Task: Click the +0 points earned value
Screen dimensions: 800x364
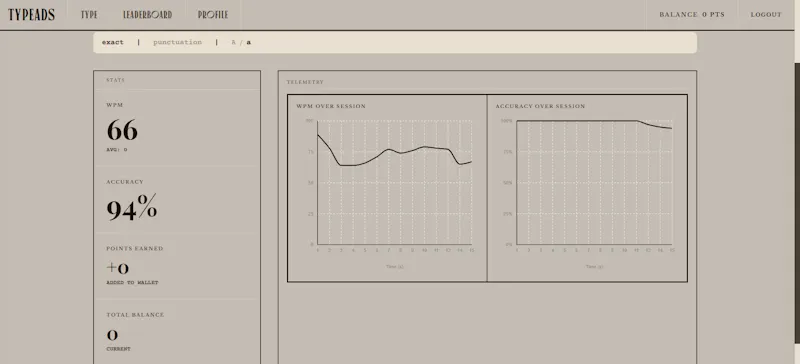Action: 117,268
